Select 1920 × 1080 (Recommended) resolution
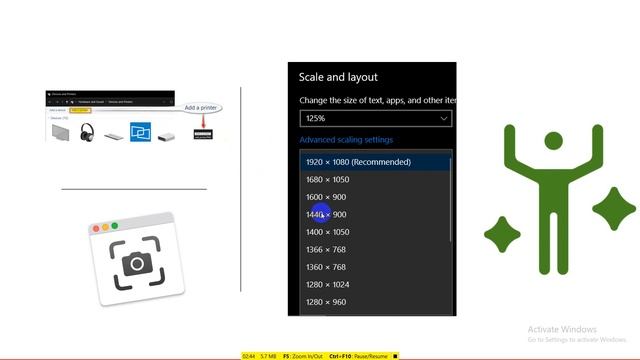 click(x=376, y=162)
